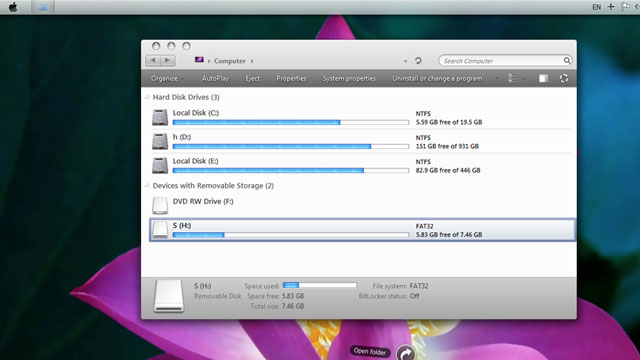Click the Computer icon in address bar
The width and height of the screenshot is (640, 360).
pos(199,60)
